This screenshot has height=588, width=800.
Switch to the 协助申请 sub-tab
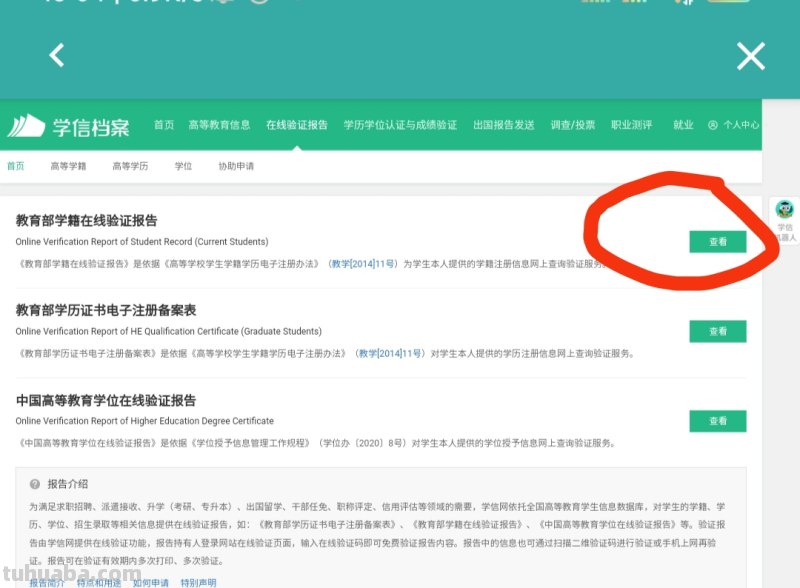[x=236, y=166]
